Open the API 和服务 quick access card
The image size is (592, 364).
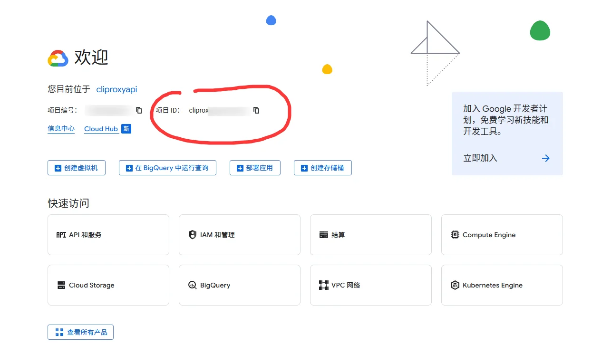click(x=108, y=235)
